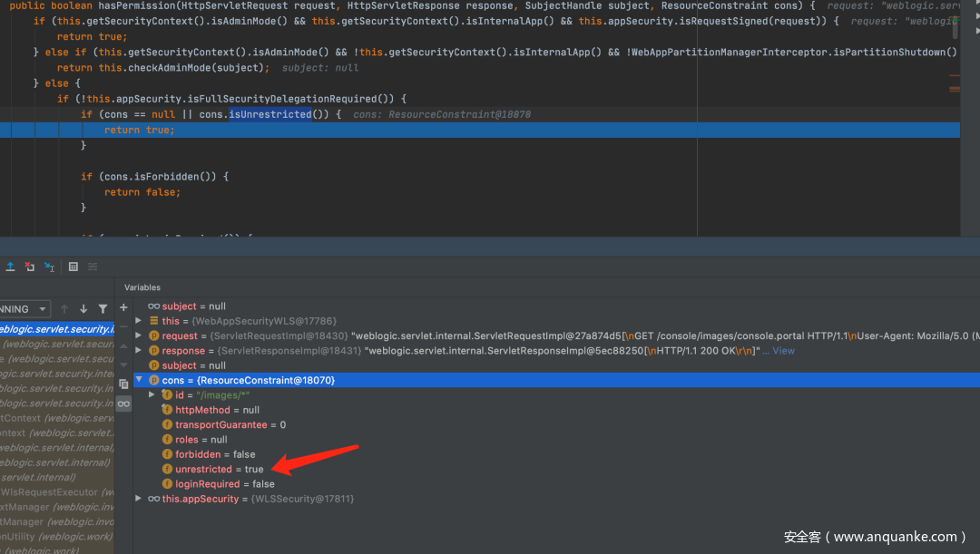The height and width of the screenshot is (554, 980).
Task: Expand the id field under cons
Action: pyautogui.click(x=152, y=395)
